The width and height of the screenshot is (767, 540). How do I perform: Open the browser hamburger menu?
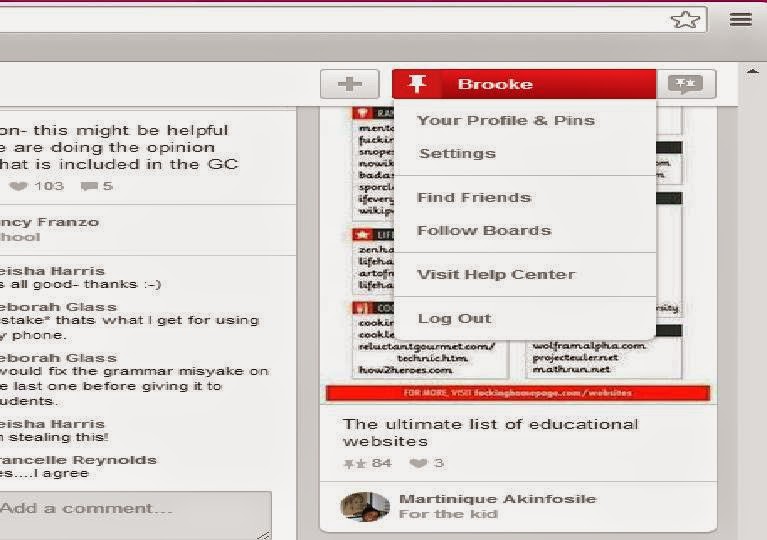(x=741, y=20)
